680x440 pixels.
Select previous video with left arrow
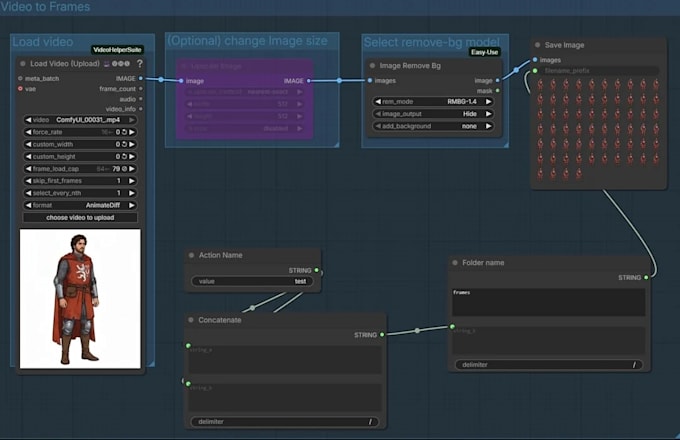tap(28, 120)
